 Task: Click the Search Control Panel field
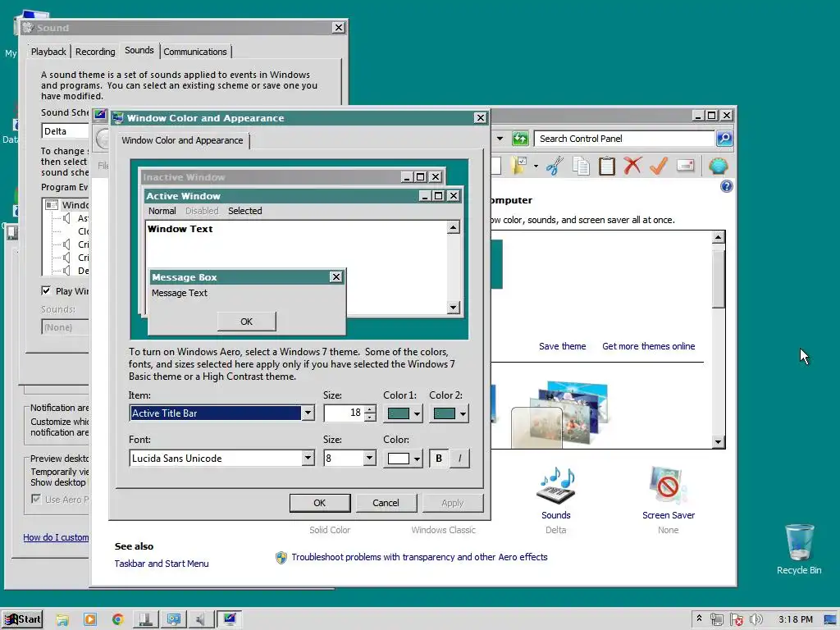tap(624, 138)
